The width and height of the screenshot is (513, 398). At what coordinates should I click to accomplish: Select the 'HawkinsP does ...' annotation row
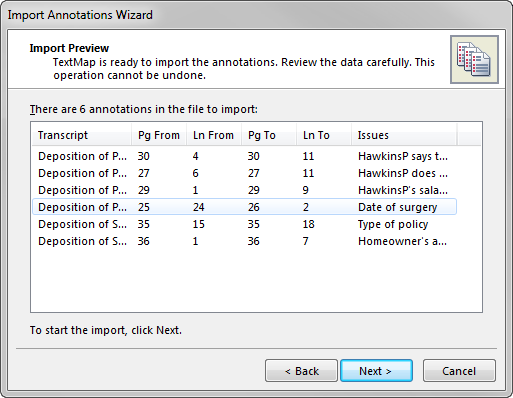[244, 173]
